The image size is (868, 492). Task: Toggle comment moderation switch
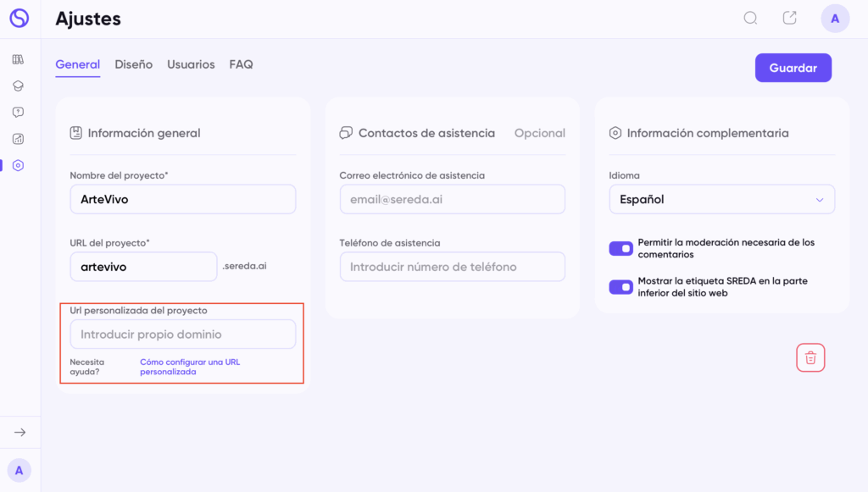pyautogui.click(x=620, y=248)
